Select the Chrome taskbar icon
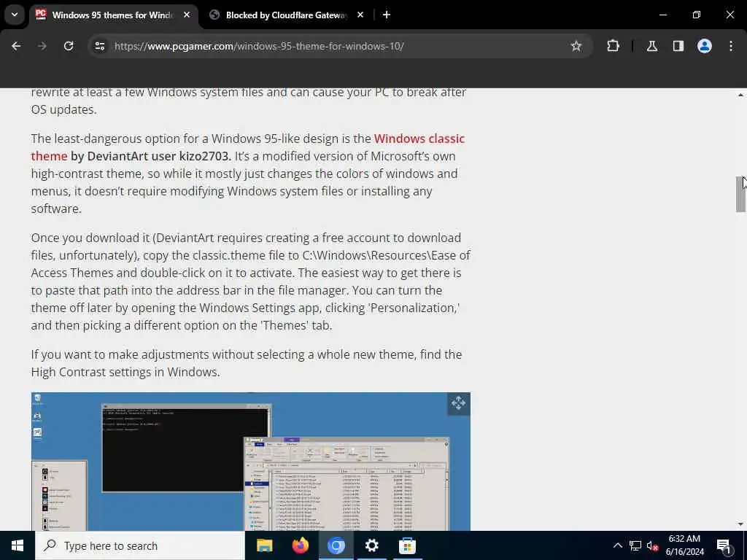 click(x=336, y=545)
